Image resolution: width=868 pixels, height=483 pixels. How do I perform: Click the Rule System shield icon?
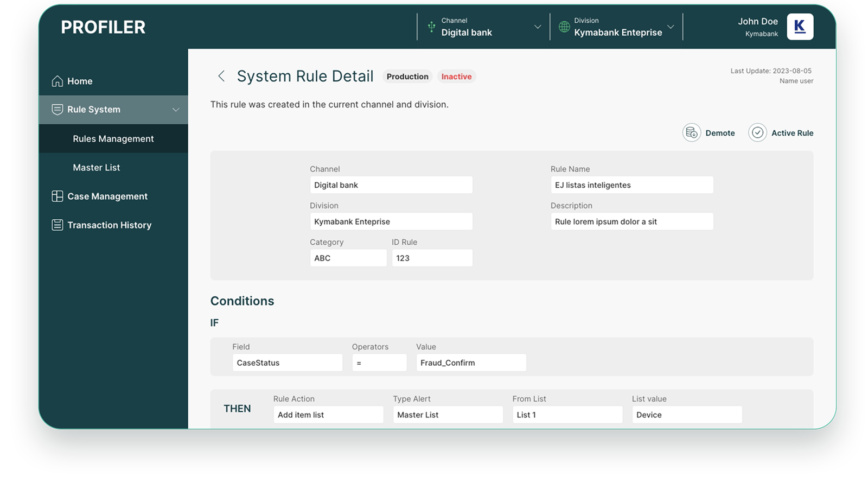pyautogui.click(x=57, y=110)
